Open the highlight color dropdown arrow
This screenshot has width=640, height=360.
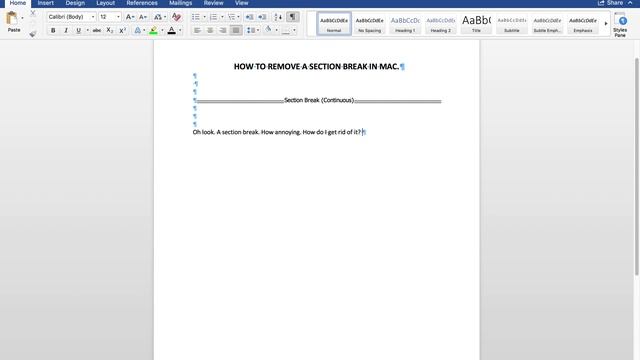pos(162,30)
